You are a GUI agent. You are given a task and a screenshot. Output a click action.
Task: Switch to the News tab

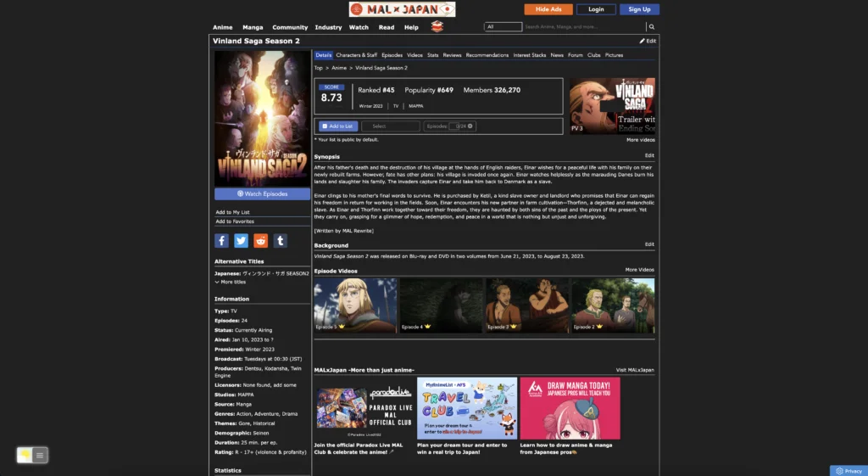point(557,55)
